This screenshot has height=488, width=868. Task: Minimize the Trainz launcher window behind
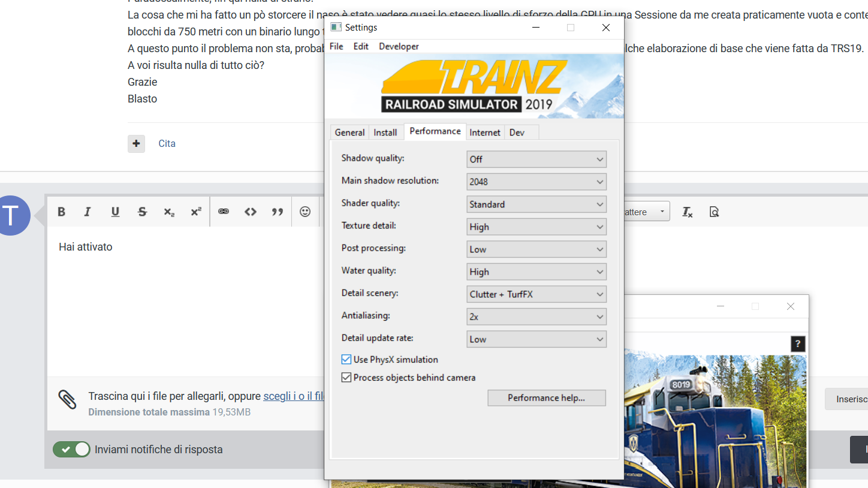[x=721, y=306]
